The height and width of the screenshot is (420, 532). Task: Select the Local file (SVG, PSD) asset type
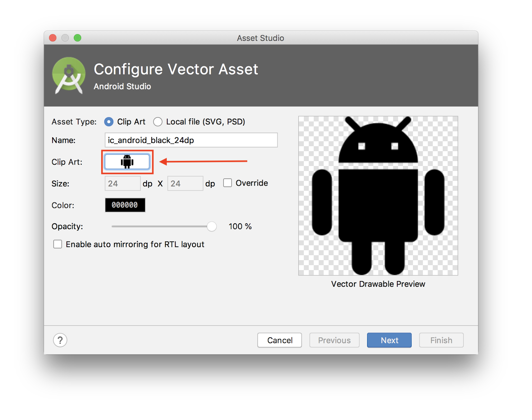coord(158,122)
